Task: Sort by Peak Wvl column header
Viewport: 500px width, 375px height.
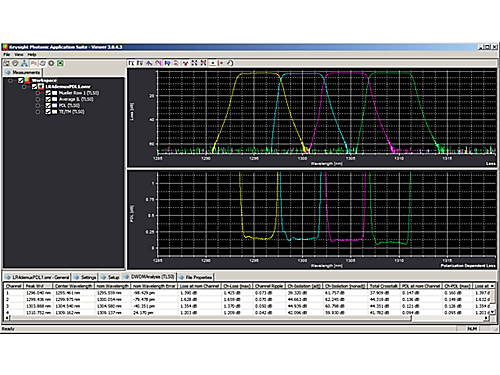Action: (38, 286)
